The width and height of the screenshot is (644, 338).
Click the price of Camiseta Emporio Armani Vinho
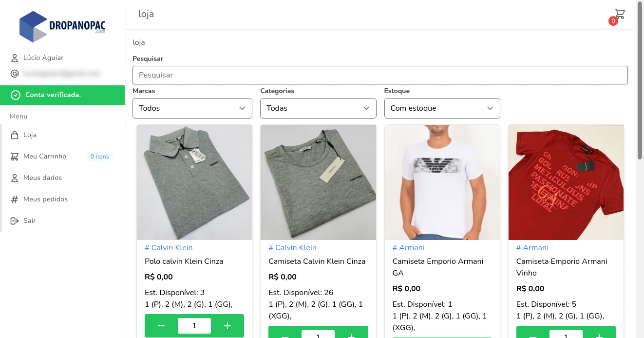(530, 289)
